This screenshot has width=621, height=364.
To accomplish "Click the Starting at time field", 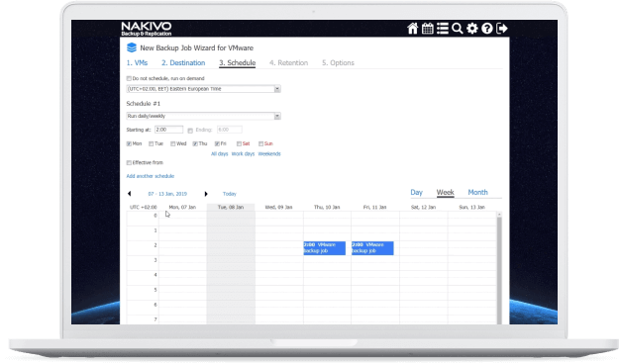I will point(168,130).
